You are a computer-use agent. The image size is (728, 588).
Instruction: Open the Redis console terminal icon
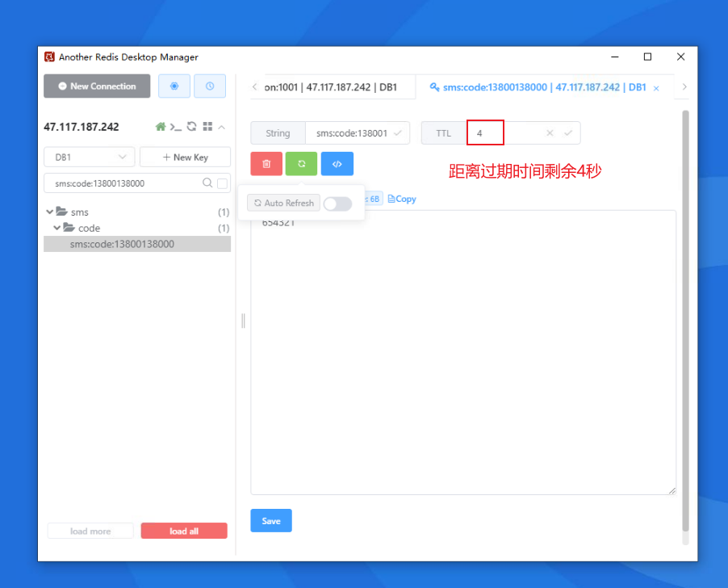point(175,127)
